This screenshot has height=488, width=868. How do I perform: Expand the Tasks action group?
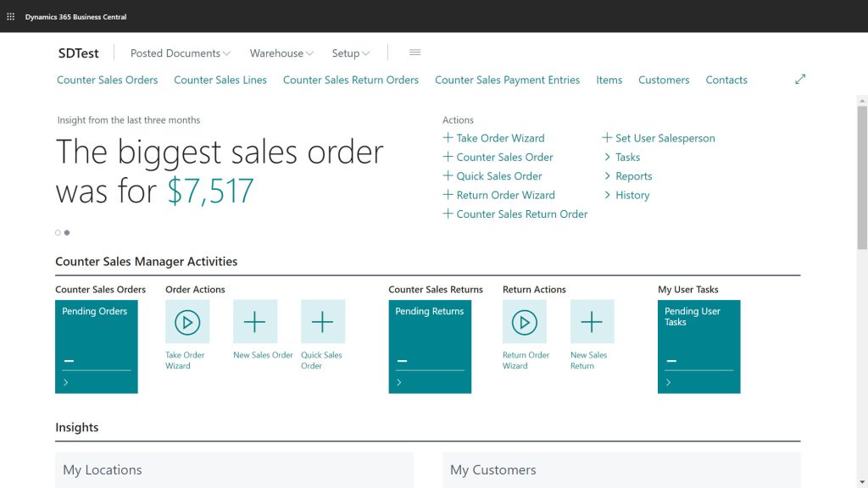tap(626, 157)
